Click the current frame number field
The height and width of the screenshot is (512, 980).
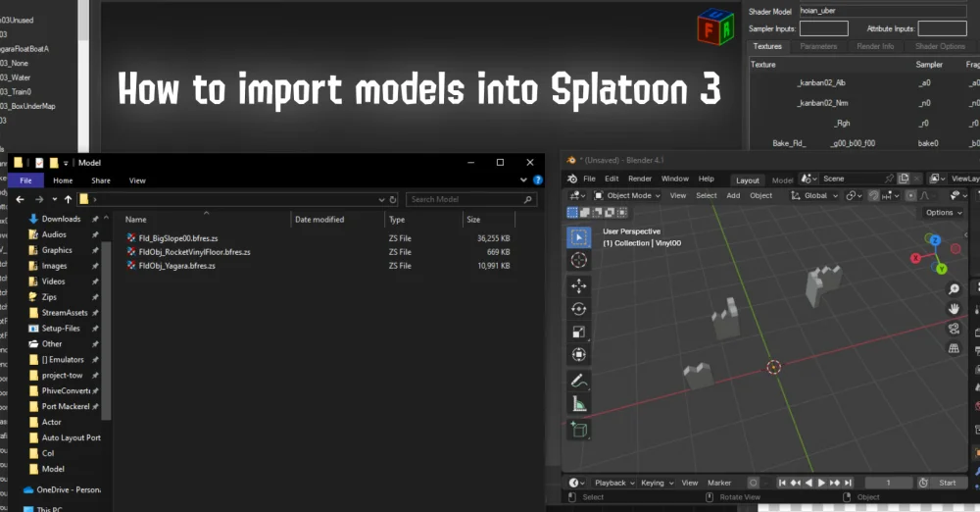point(888,483)
